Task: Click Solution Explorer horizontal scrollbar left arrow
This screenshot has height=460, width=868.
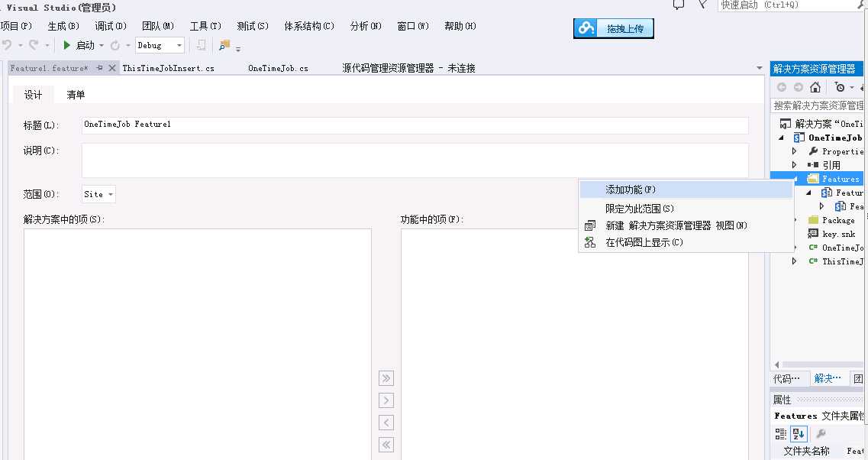Action: (x=776, y=364)
